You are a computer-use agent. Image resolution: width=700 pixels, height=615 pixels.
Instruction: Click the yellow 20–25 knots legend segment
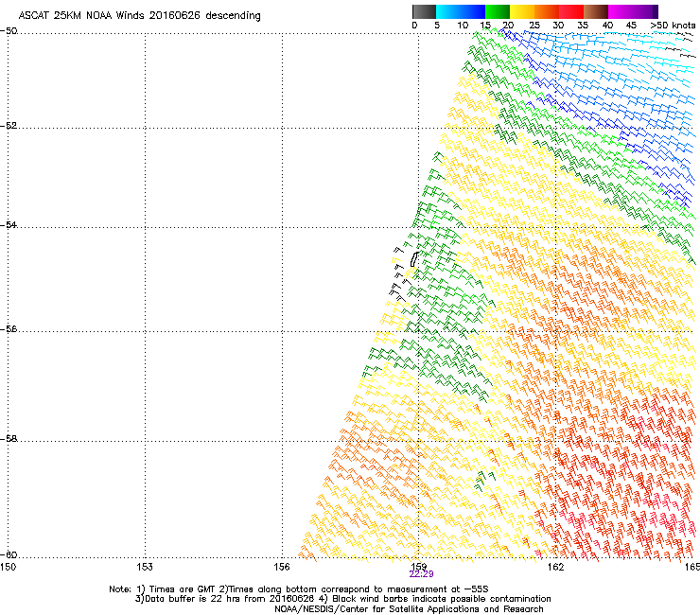pos(522,11)
